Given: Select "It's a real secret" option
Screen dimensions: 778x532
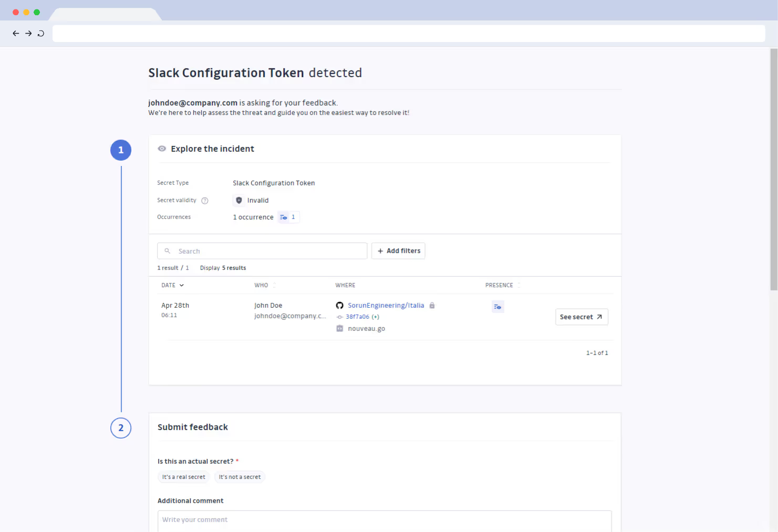Looking at the screenshot, I should (x=183, y=477).
